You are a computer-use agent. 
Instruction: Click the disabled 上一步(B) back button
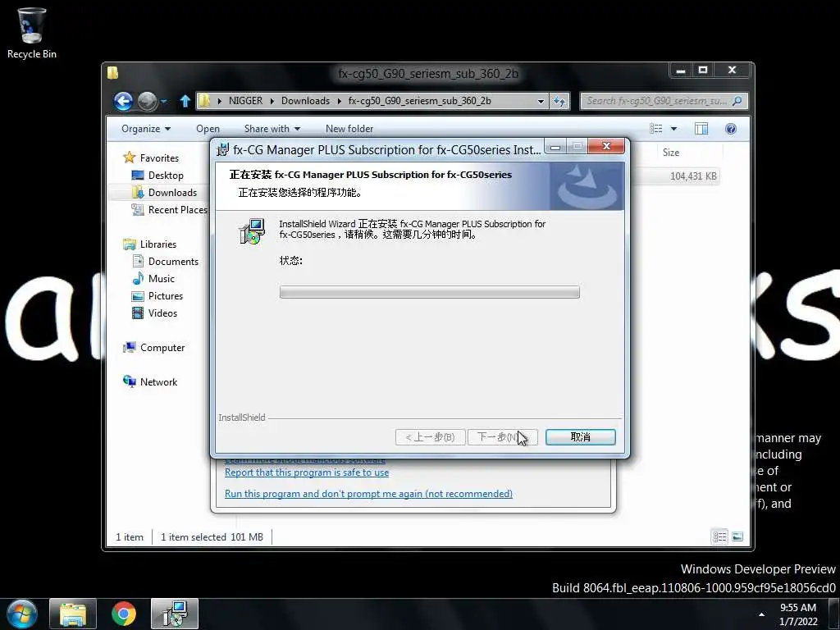click(x=430, y=437)
